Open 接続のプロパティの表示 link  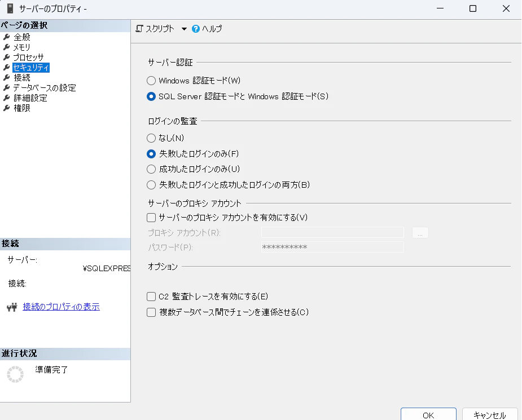pyautogui.click(x=62, y=307)
